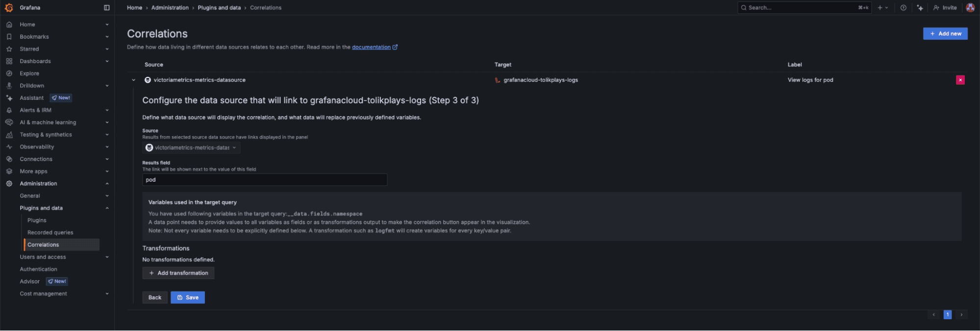The height and width of the screenshot is (331, 980).
Task: Expand the Connections section chevron
Action: click(x=107, y=159)
